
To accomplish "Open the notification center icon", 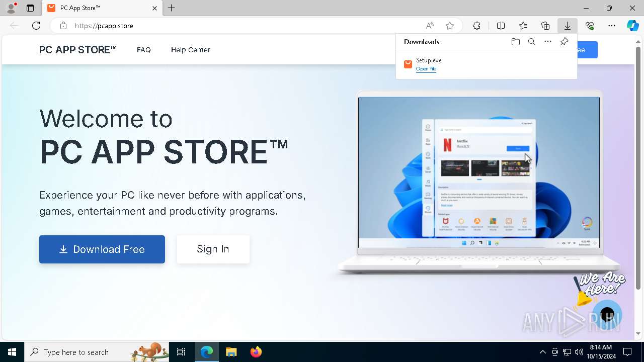I will click(627, 352).
